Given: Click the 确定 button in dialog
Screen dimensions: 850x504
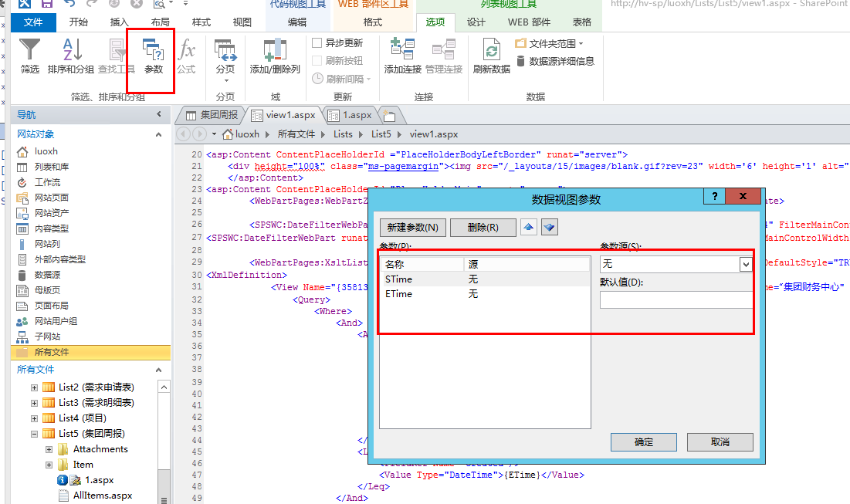Looking at the screenshot, I should click(x=643, y=442).
